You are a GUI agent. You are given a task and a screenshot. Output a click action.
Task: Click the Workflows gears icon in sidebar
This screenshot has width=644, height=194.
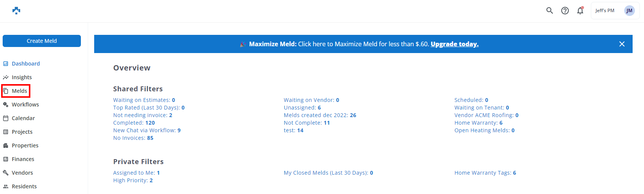6,105
